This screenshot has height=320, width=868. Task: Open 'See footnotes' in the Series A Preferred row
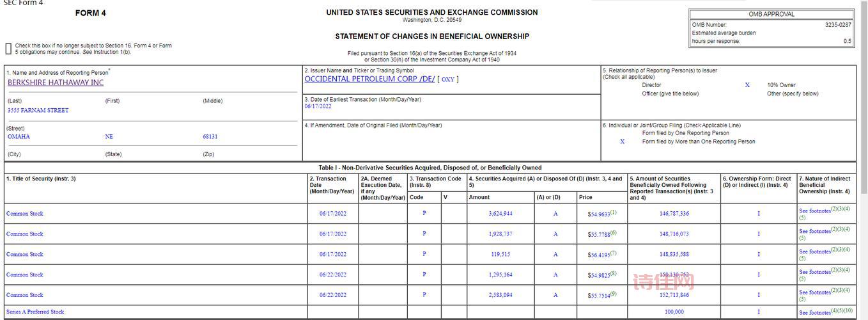pyautogui.click(x=814, y=313)
